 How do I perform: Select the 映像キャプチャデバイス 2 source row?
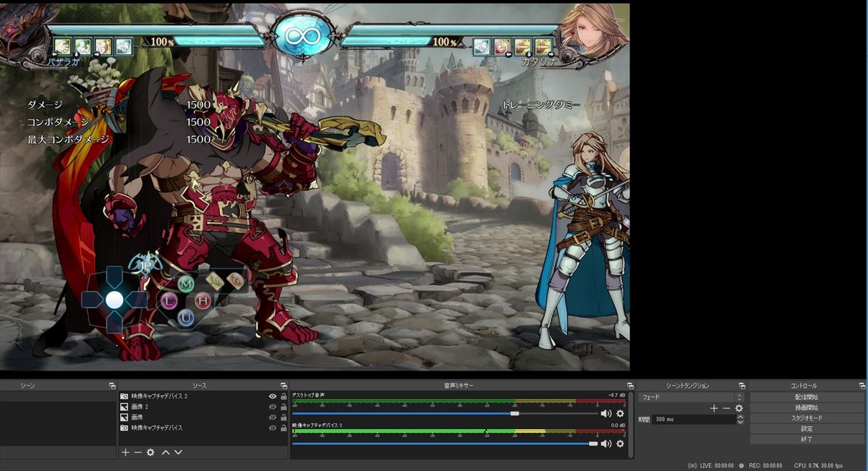click(203, 396)
